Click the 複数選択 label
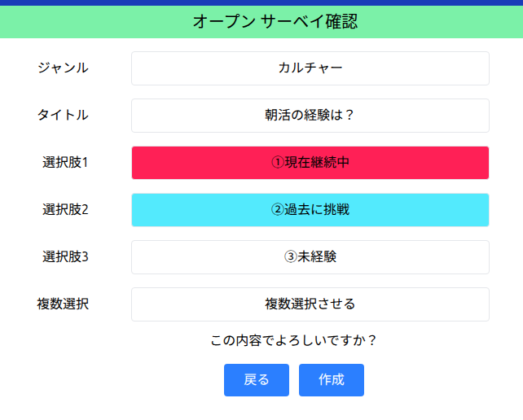This screenshot has height=420, width=523. (63, 304)
